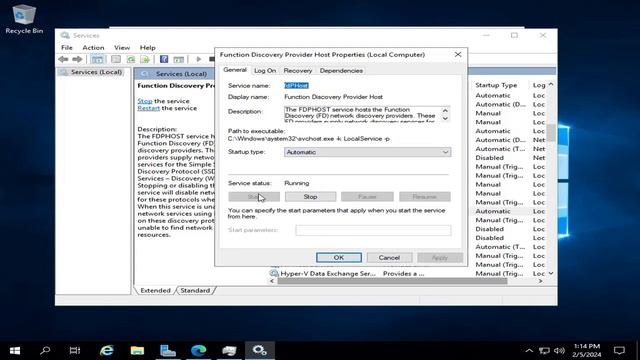
Task: Click the Start parameters input field
Action: (x=373, y=230)
